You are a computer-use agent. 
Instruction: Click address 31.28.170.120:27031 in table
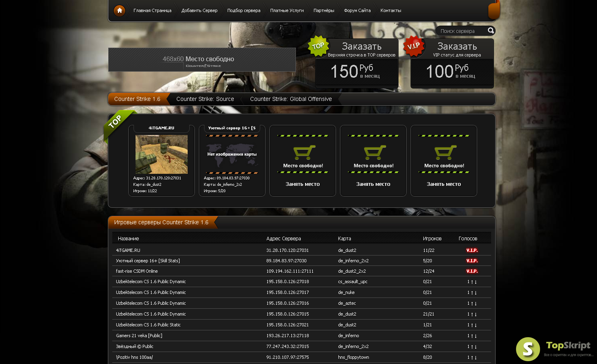(287, 250)
